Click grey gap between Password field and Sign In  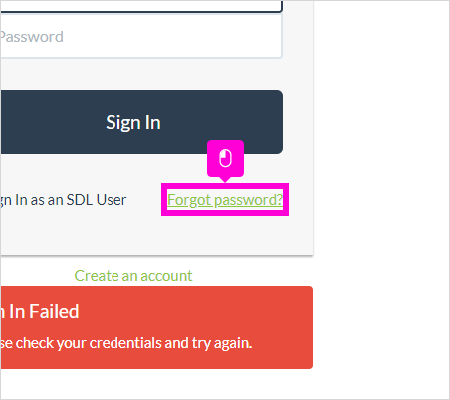point(141,74)
